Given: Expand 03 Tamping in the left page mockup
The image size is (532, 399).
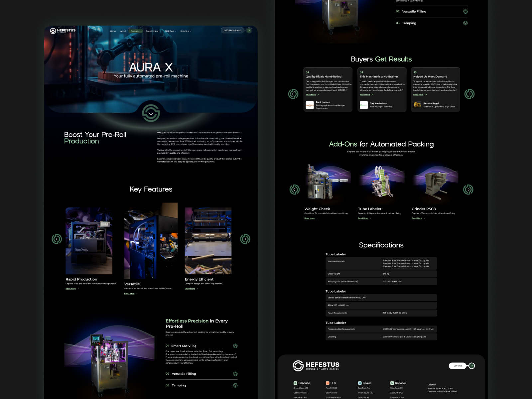Looking at the screenshot, I should 201,385.
